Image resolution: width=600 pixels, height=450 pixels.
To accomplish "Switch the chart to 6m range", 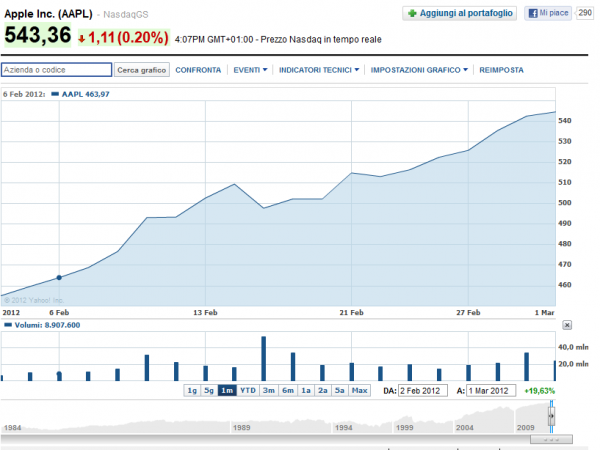I will [x=288, y=390].
